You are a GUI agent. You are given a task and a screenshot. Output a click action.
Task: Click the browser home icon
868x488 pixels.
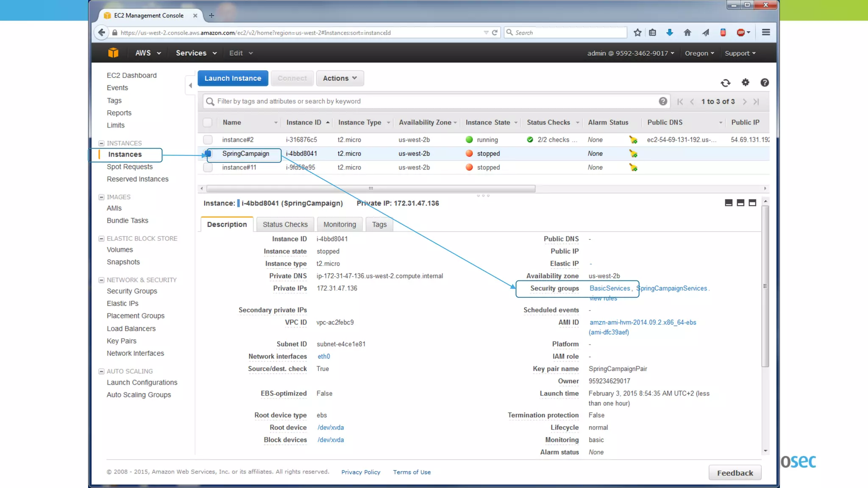click(x=687, y=33)
